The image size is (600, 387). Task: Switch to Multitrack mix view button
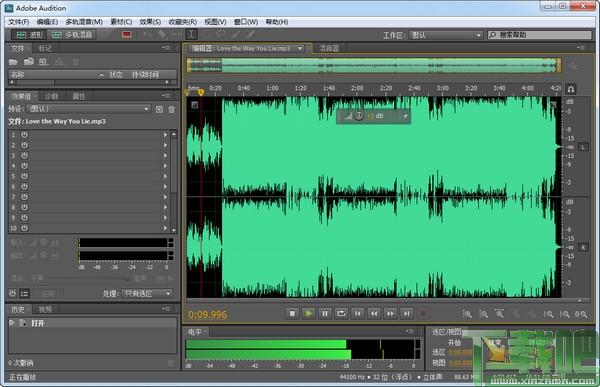click(x=72, y=35)
